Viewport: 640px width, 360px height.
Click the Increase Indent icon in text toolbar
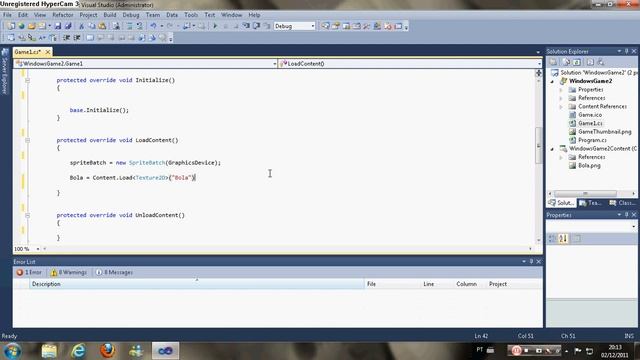(x=76, y=38)
